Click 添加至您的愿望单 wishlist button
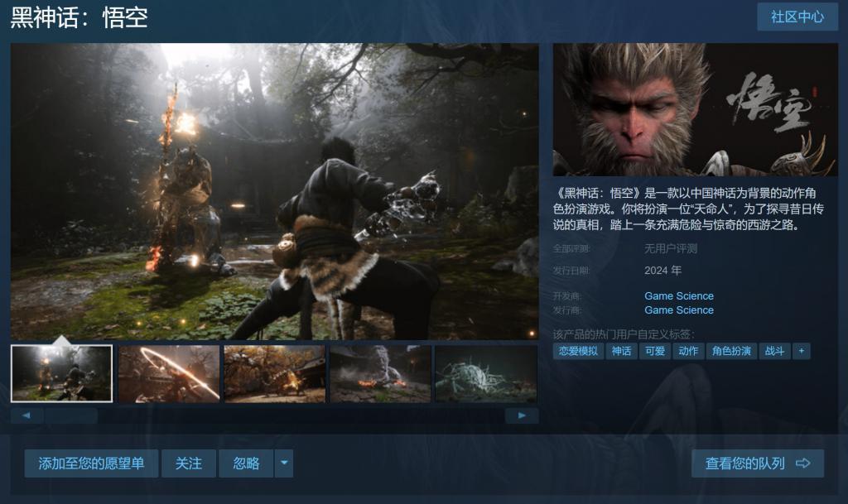 pyautogui.click(x=91, y=463)
